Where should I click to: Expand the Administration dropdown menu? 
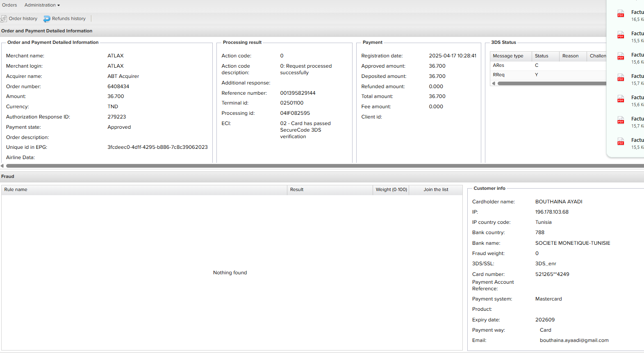pos(42,5)
